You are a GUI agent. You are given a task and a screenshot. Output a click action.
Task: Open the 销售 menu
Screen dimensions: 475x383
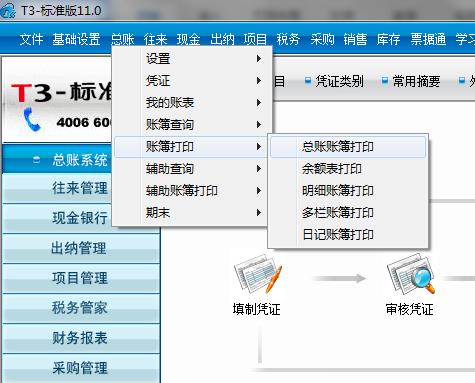(355, 39)
